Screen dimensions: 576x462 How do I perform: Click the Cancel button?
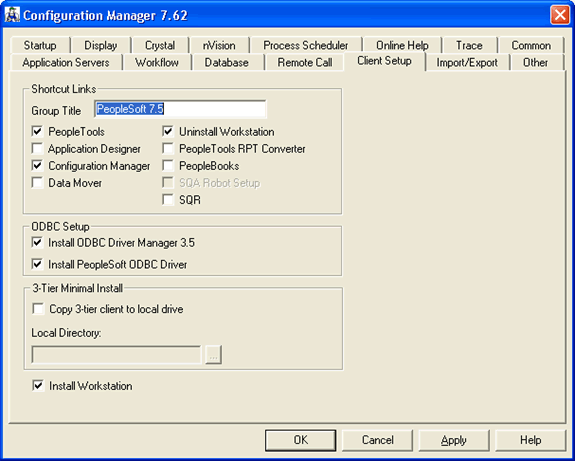[x=377, y=440]
